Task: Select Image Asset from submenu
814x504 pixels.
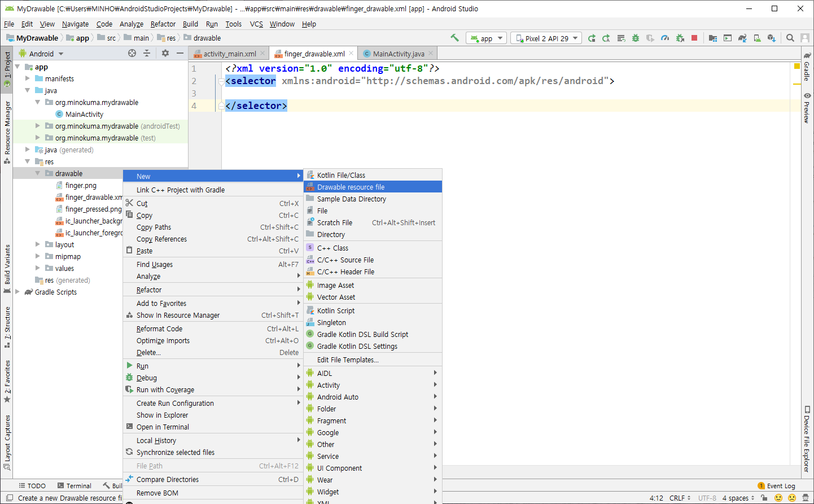Action: 373,285
